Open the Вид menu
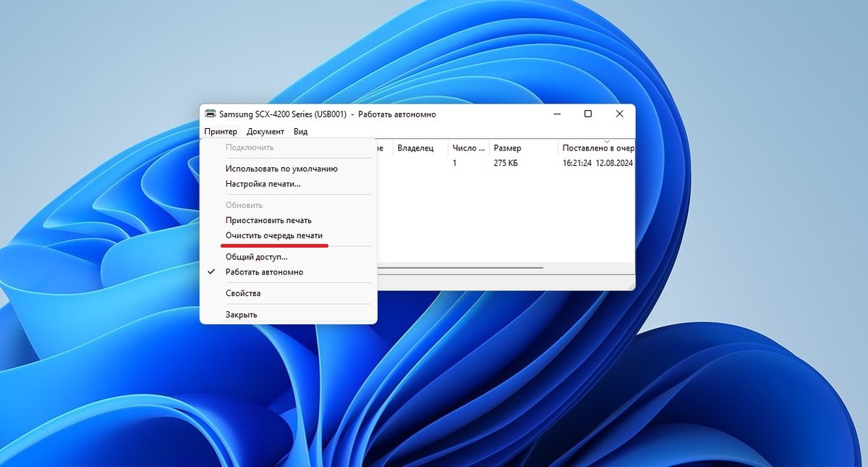The width and height of the screenshot is (868, 467). coord(301,132)
